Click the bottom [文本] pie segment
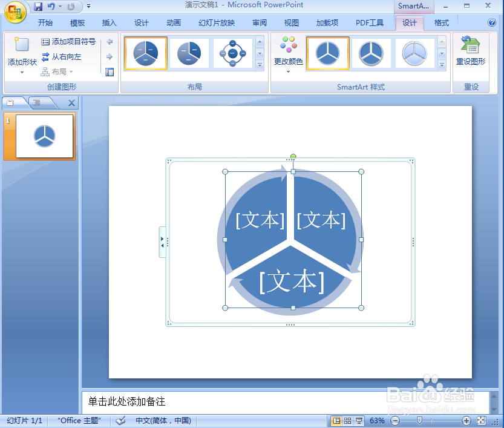Image resolution: width=504 pixels, height=428 pixels. (x=292, y=281)
